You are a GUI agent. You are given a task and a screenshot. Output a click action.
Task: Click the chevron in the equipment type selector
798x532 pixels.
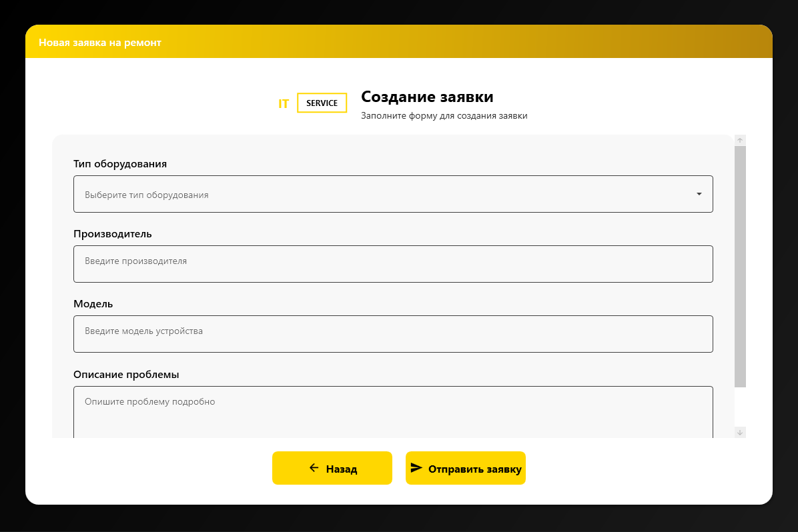pyautogui.click(x=699, y=194)
